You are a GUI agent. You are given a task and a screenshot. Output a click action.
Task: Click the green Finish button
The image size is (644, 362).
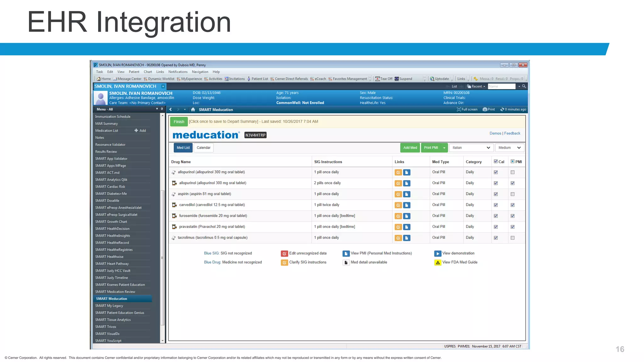click(179, 122)
